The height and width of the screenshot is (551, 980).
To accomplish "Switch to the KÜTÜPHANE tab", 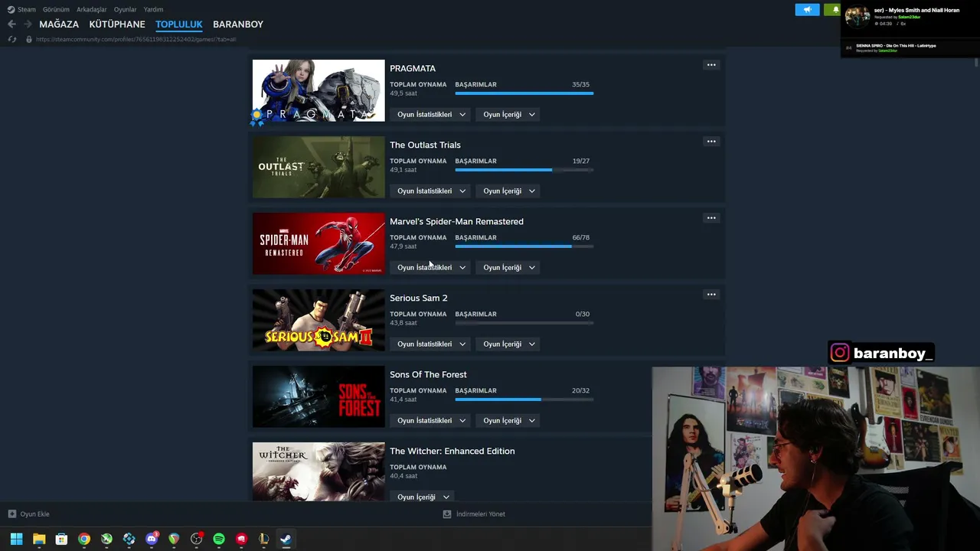I will click(117, 24).
